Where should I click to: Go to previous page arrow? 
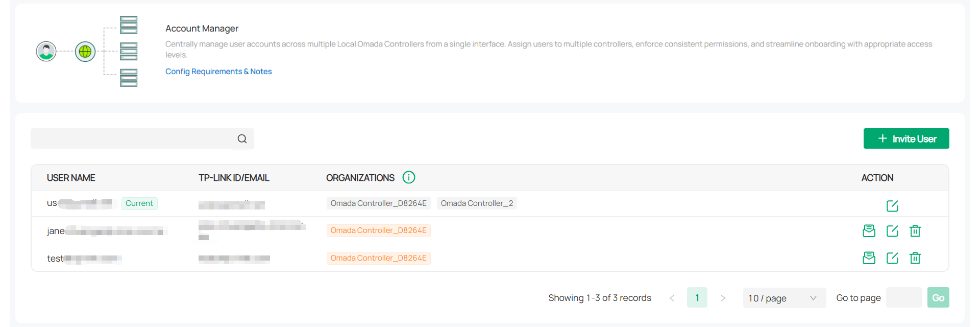pyautogui.click(x=672, y=298)
